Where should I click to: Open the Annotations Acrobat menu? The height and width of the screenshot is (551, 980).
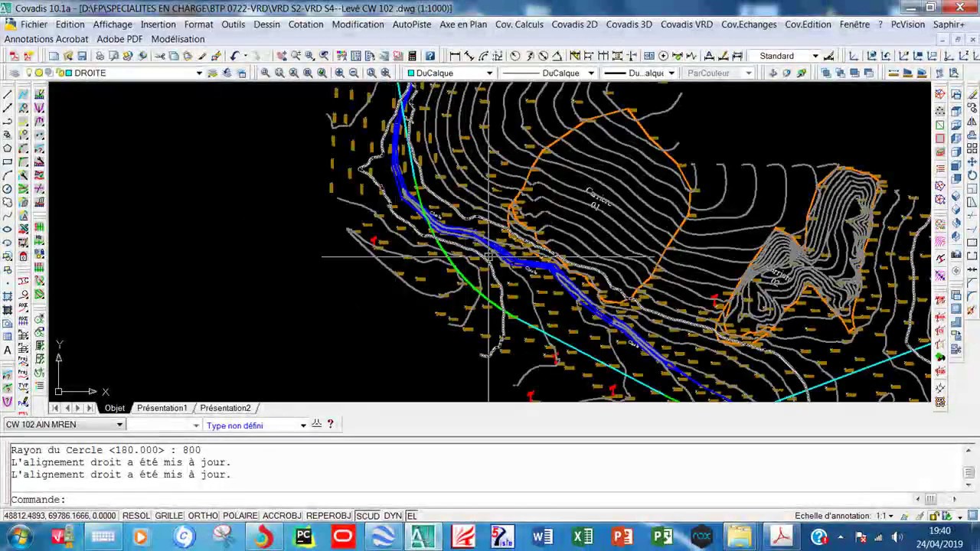(x=46, y=39)
